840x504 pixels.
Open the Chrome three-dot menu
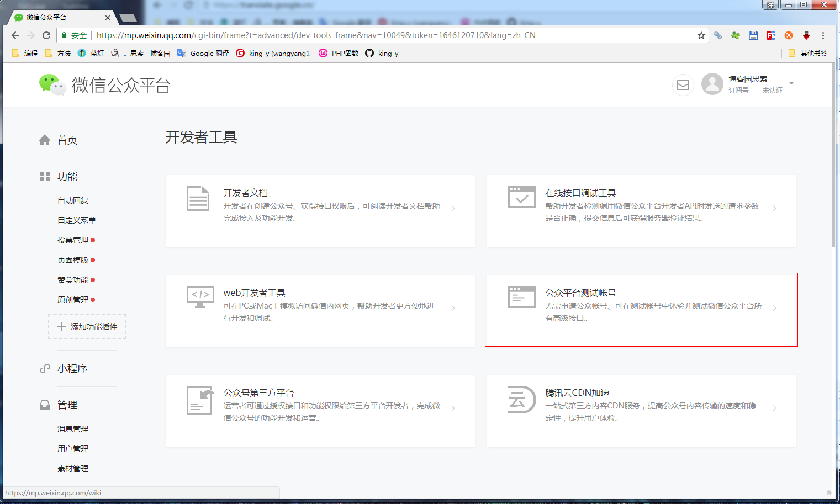click(823, 35)
